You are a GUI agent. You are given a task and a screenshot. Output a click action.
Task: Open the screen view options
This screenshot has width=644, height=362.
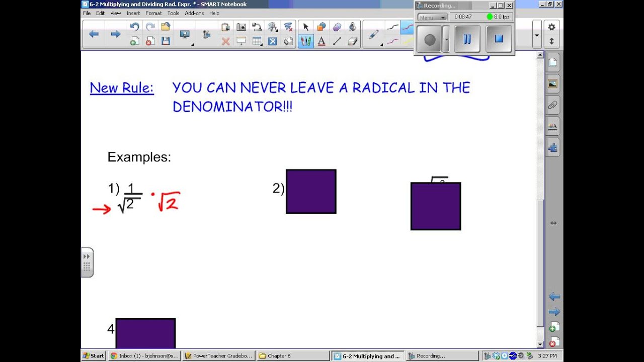(x=185, y=34)
